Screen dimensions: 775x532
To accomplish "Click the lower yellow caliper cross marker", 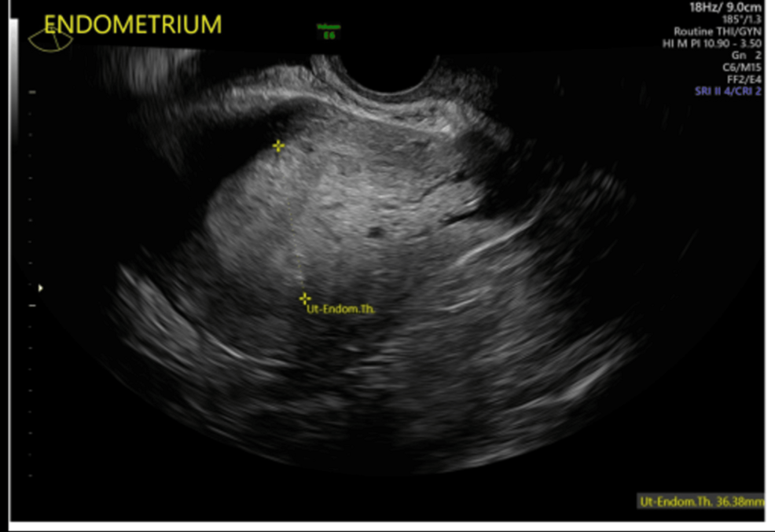I will click(305, 298).
